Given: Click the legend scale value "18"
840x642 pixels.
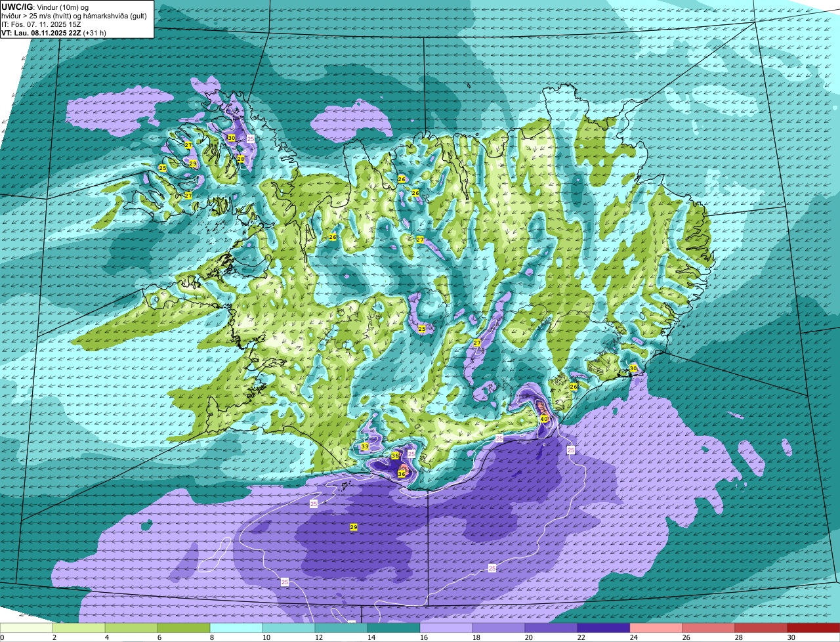Looking at the screenshot, I should 476,637.
